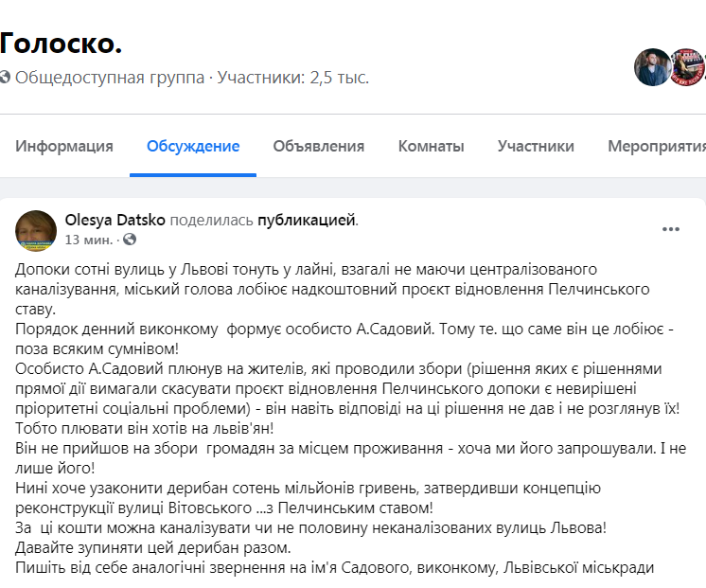Click bearded man member avatar

click(653, 67)
